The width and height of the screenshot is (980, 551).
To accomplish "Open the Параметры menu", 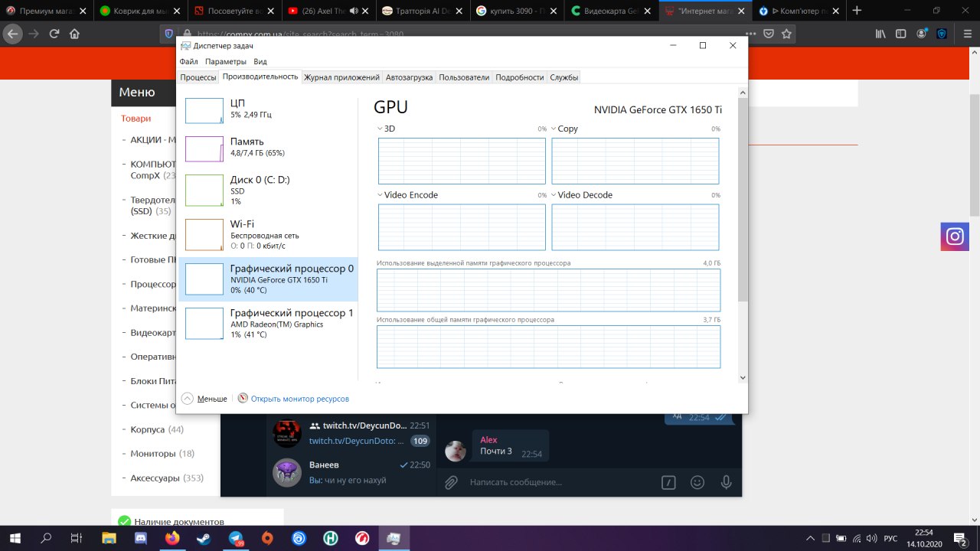I will 226,61.
